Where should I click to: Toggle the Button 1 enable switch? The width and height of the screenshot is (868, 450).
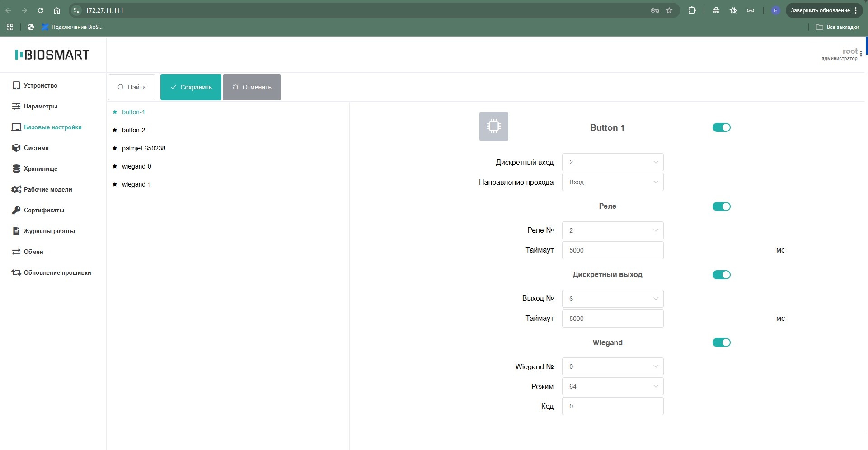coord(721,127)
